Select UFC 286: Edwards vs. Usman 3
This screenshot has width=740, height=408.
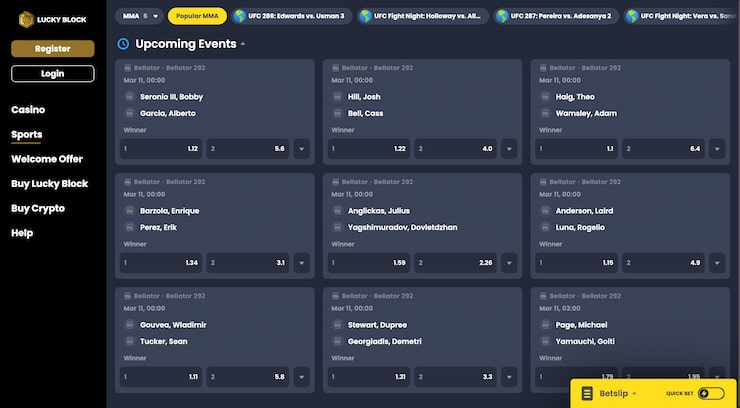(292, 16)
